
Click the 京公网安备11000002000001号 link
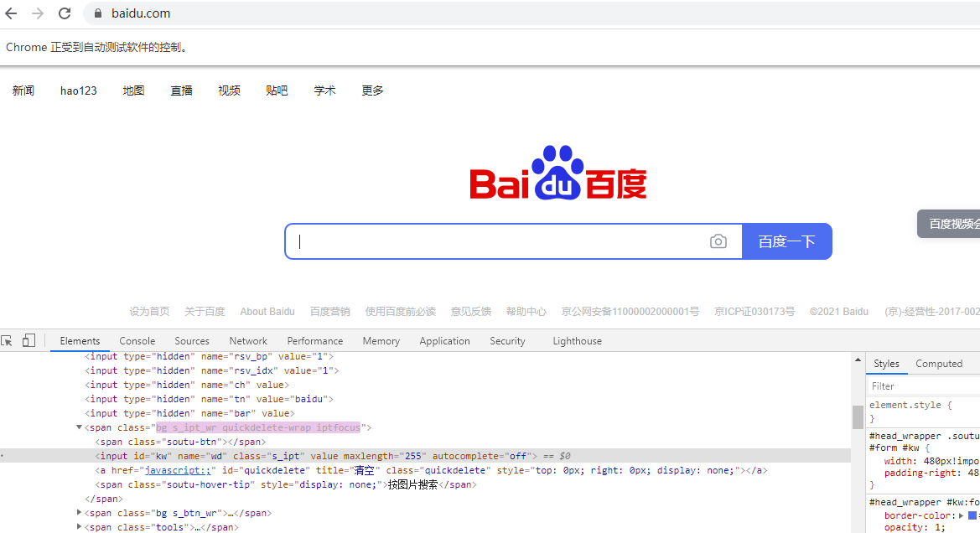click(x=630, y=311)
